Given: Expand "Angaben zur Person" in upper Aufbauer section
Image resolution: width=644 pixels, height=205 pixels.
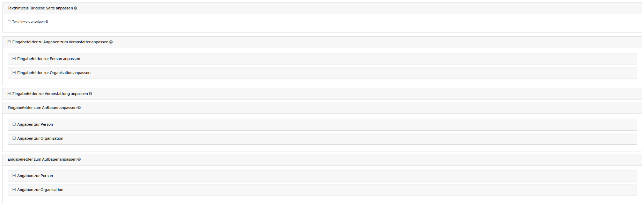Looking at the screenshot, I should click(x=14, y=124).
